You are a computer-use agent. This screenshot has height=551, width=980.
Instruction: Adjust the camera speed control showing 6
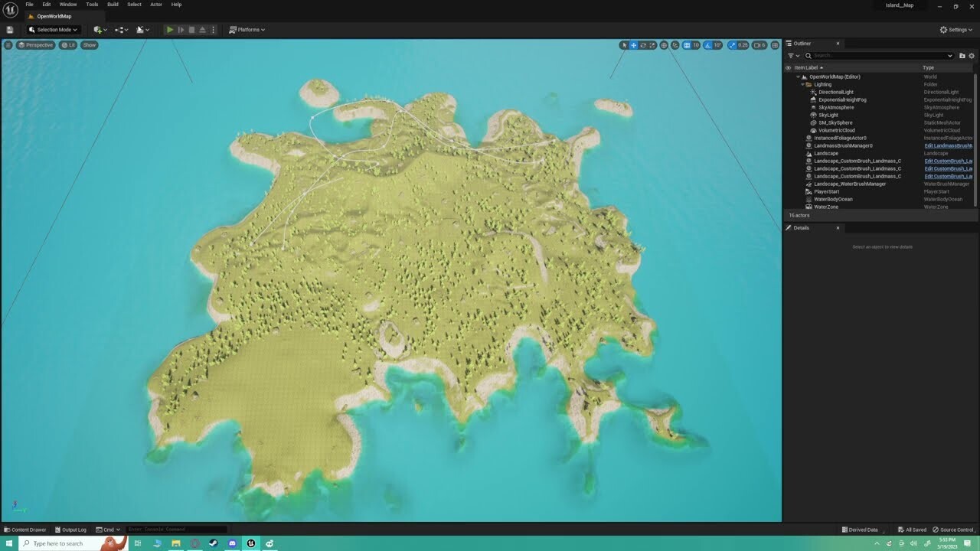click(x=758, y=45)
